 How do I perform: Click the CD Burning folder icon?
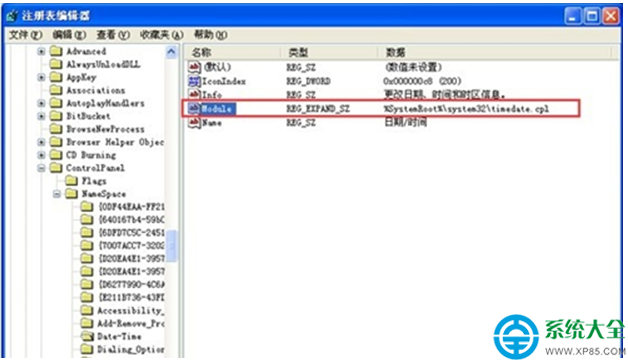click(56, 155)
